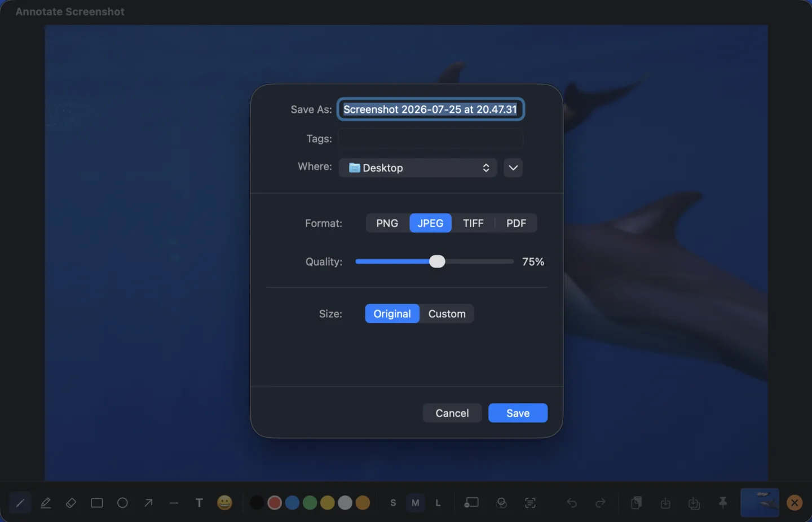Click the Save As filename field
The image size is (812, 522).
[x=431, y=109]
